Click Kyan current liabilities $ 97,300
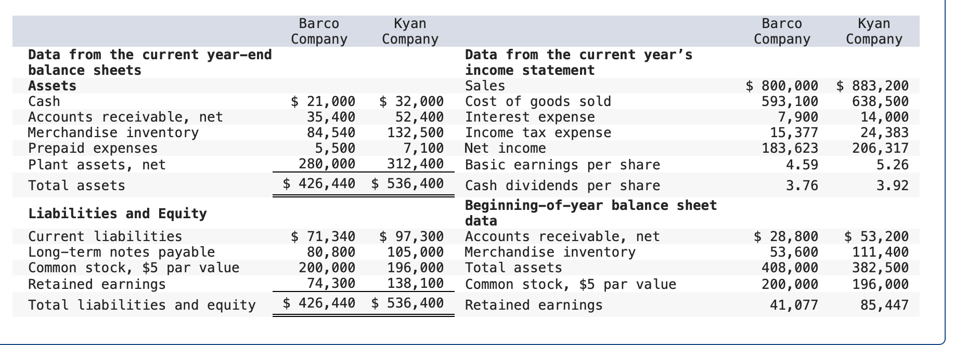The height and width of the screenshot is (345, 980). click(411, 236)
